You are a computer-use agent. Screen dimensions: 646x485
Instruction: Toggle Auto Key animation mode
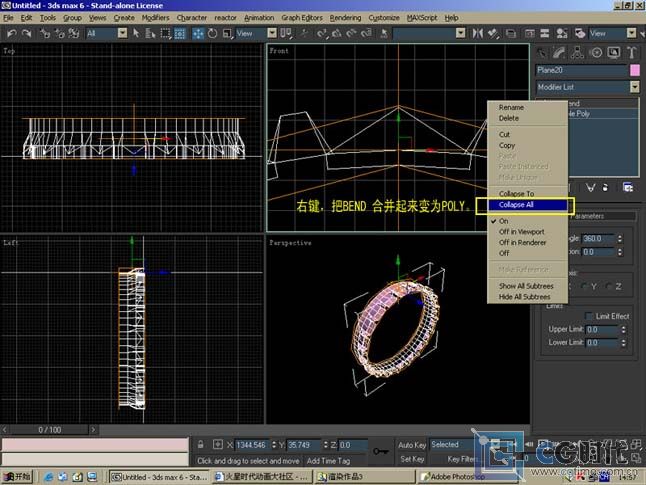[x=412, y=445]
